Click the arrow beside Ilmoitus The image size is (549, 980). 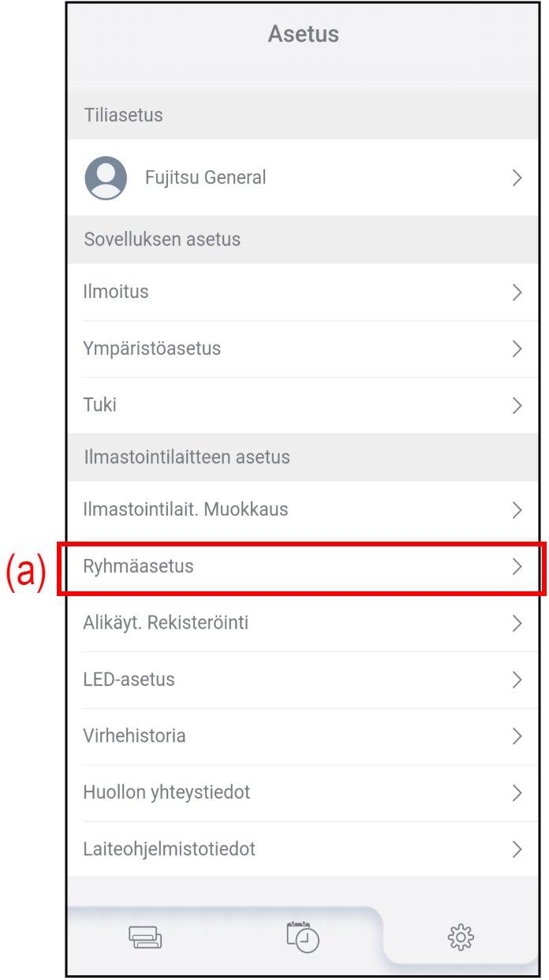[517, 293]
